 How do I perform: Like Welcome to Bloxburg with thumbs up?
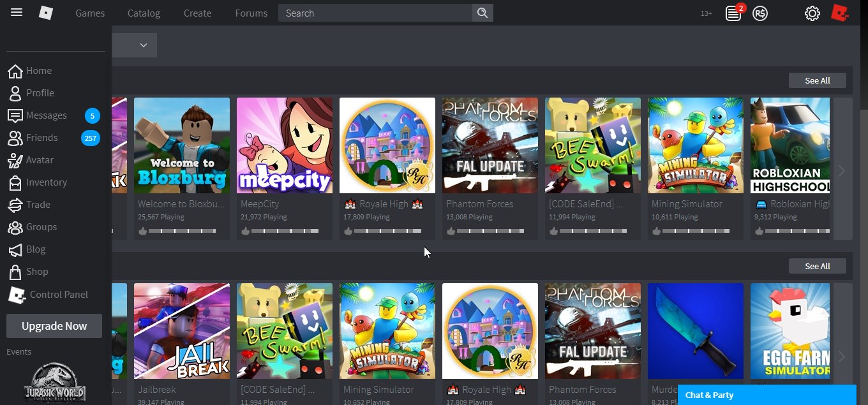coord(143,230)
